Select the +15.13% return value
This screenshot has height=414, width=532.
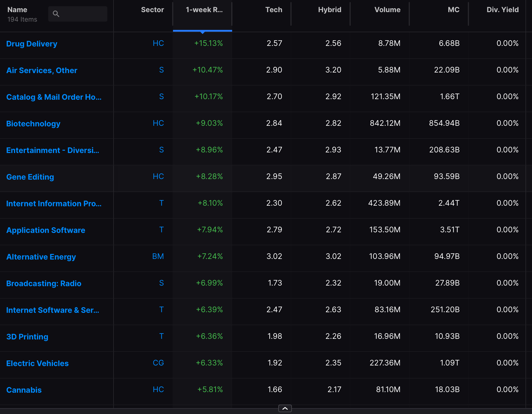click(x=208, y=43)
